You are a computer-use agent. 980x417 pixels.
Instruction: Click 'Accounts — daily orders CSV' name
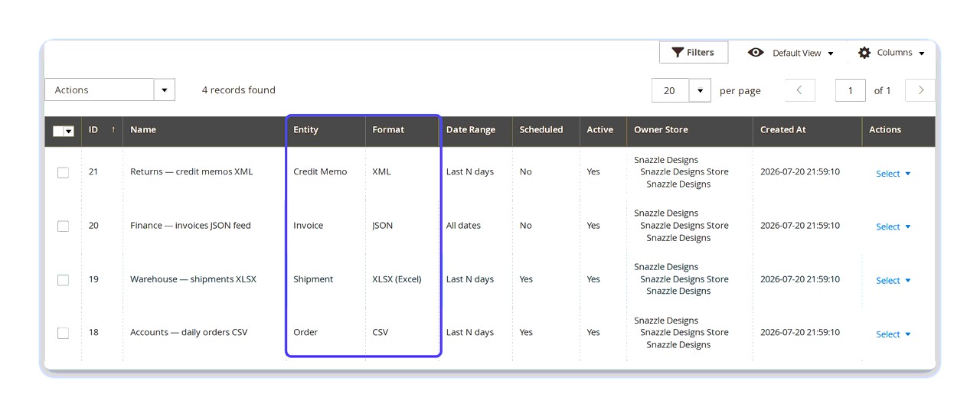coord(188,333)
